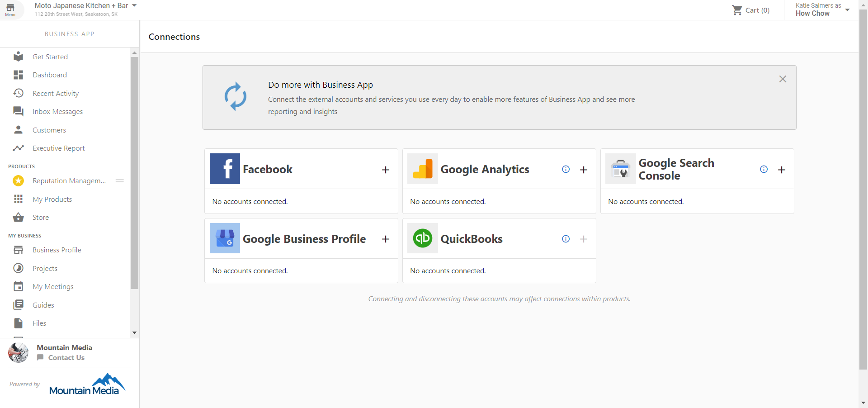Open the Katie Salmers user dropdown
The width and height of the screenshot is (868, 408).
847,9
